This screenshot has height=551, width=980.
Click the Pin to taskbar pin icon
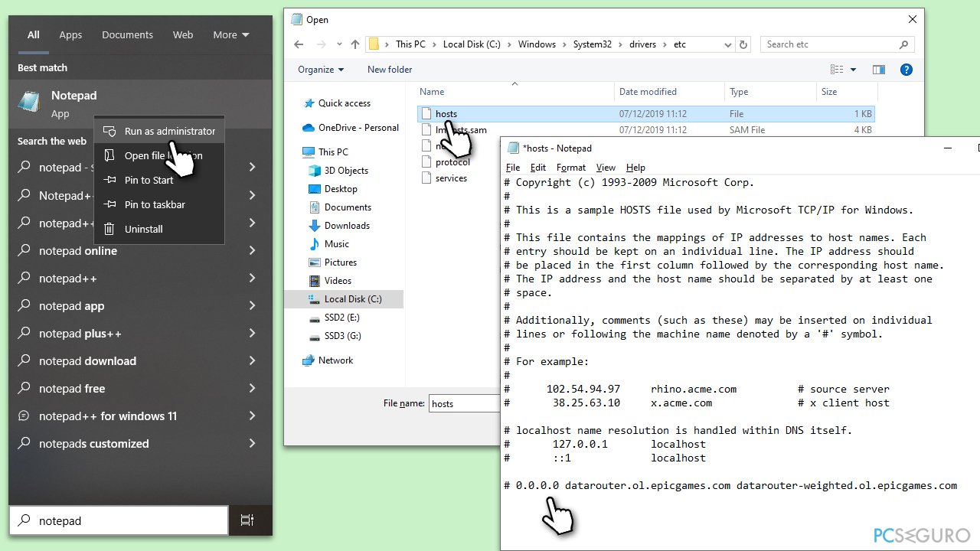click(109, 204)
